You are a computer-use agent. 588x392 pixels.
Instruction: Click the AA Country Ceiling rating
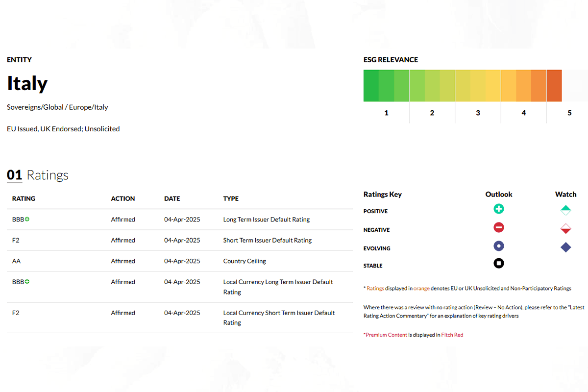click(17, 261)
